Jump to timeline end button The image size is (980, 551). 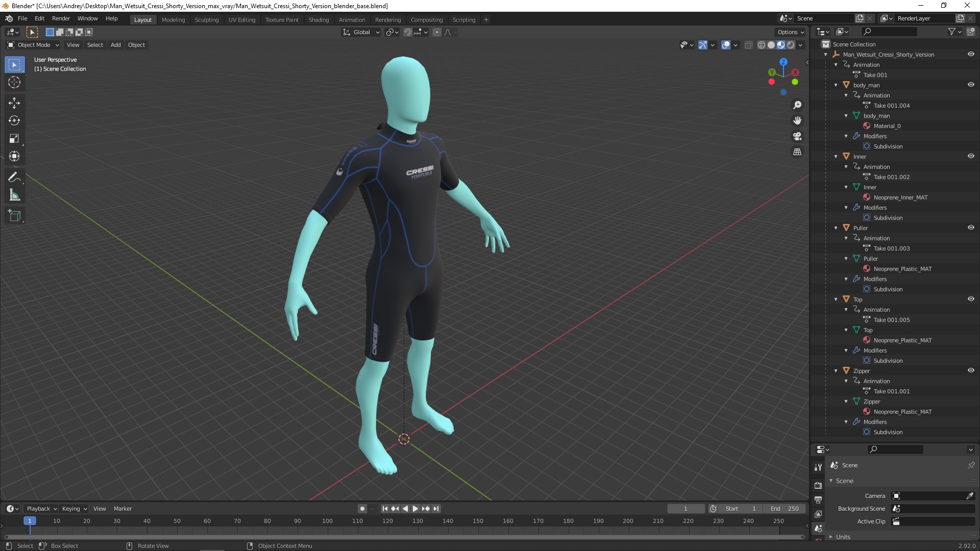coord(436,509)
